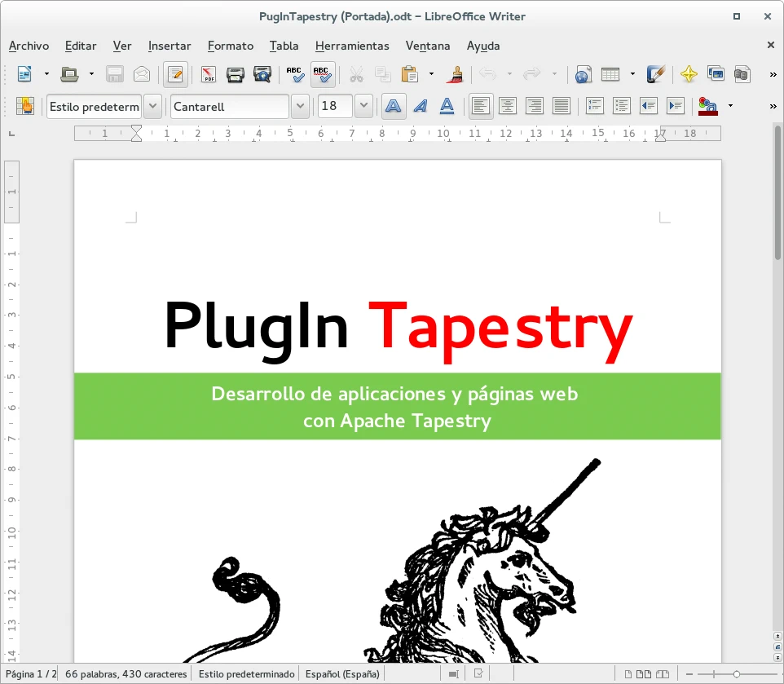
Task: Click the Show Draw Functions pencil icon
Action: (656, 74)
